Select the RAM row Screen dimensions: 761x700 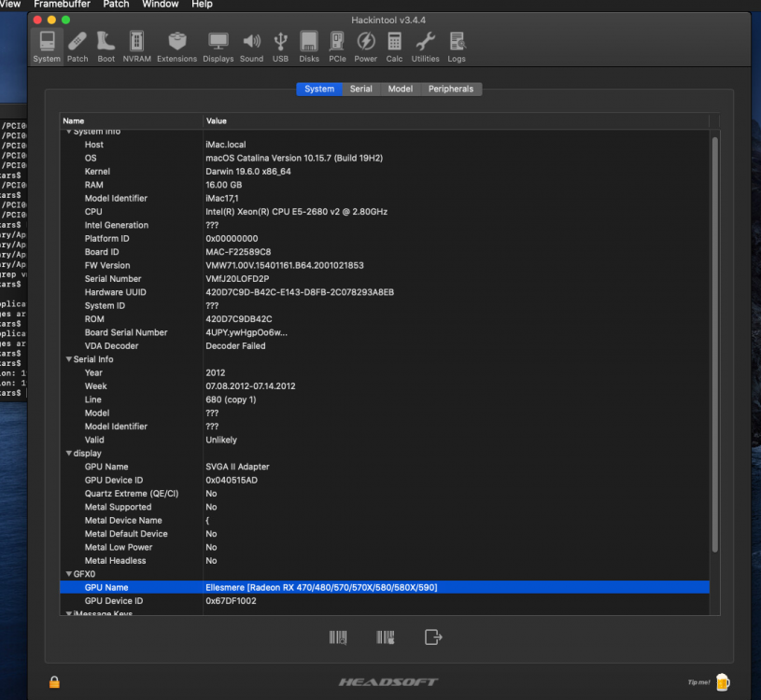pos(385,185)
